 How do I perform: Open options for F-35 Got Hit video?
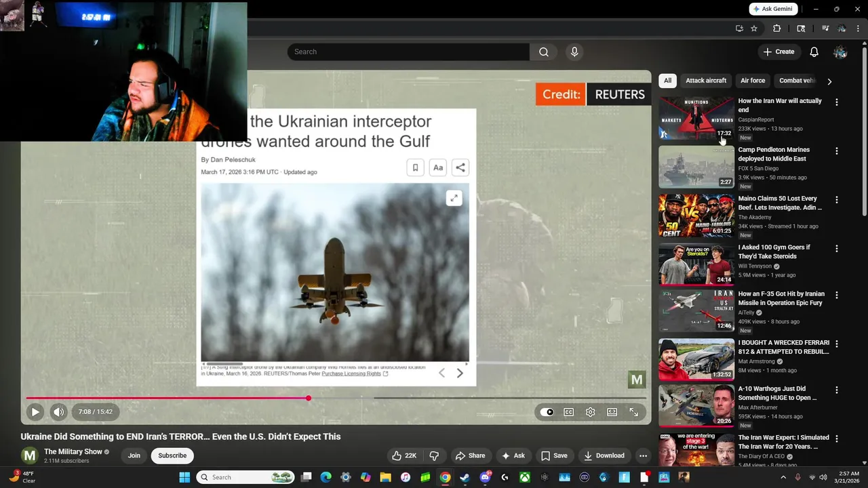pyautogui.click(x=836, y=295)
